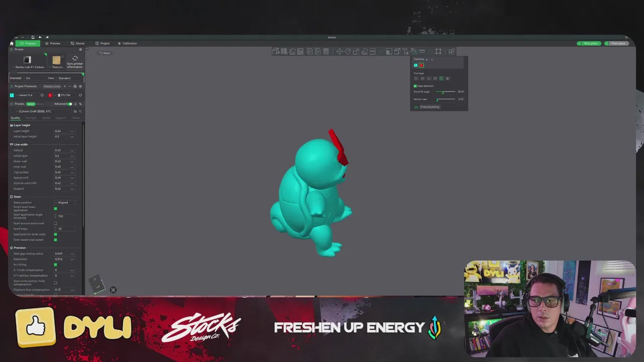This screenshot has height=362, width=644.
Task: Click Auto orient toolbar icon
Action: coord(292,51)
